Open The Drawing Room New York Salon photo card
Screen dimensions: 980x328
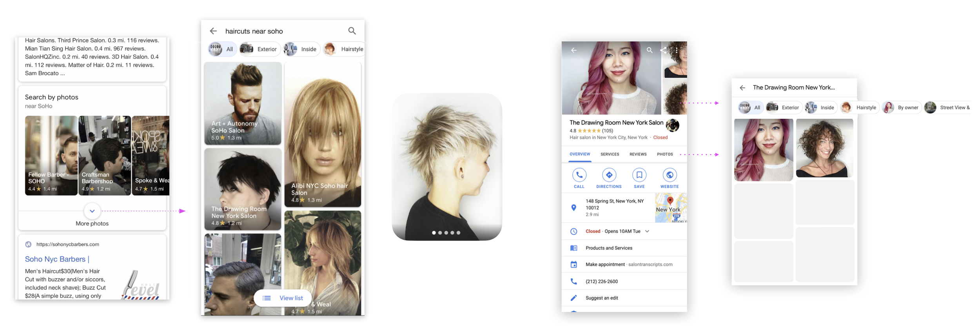click(243, 189)
